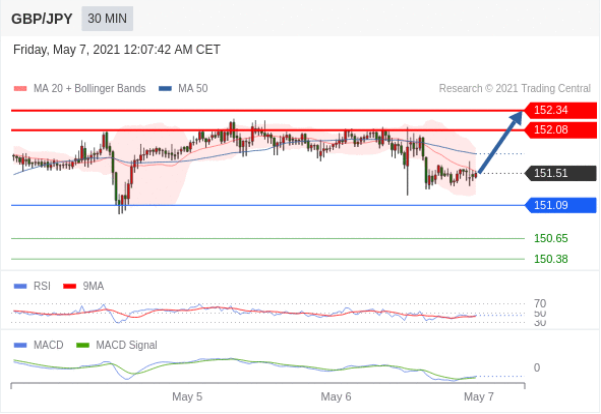Screen dimensions: 601x414
Task: Click the May 7 date axis label
Action: [479, 396]
